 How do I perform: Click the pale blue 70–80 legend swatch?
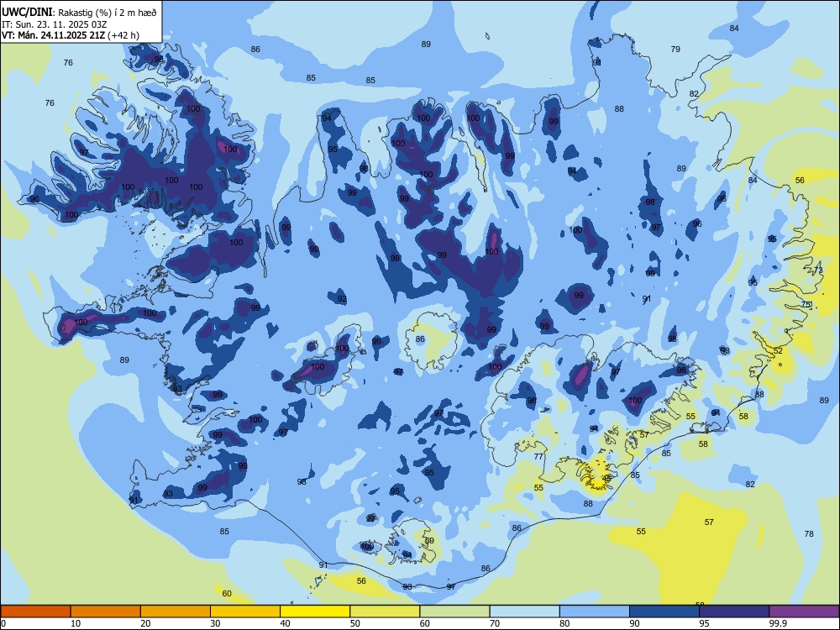524,612
